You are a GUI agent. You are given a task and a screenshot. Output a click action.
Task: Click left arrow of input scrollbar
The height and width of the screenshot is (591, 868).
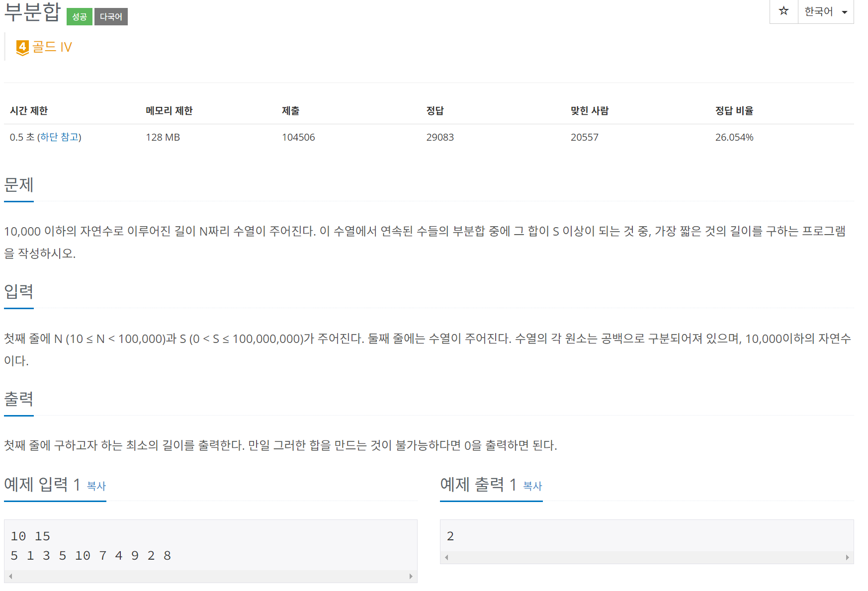click(10, 577)
